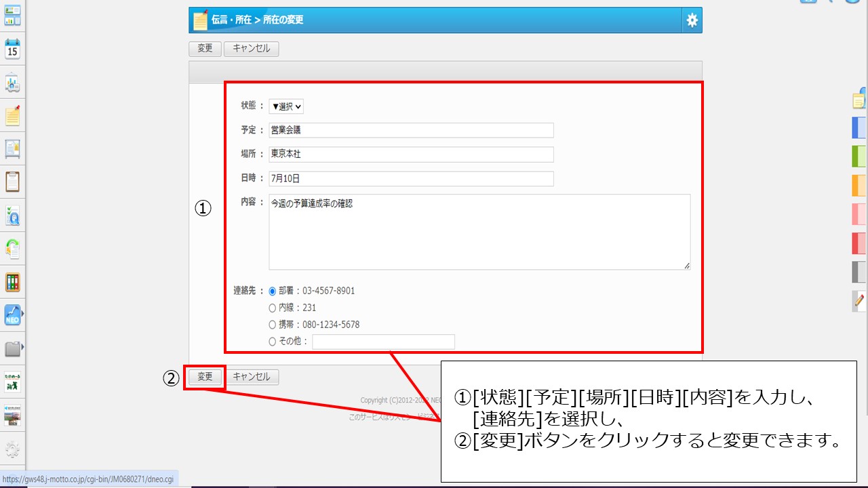The width and height of the screenshot is (868, 488).
Task: Click the gray gear icon in left sidebar
Action: pos(12,449)
